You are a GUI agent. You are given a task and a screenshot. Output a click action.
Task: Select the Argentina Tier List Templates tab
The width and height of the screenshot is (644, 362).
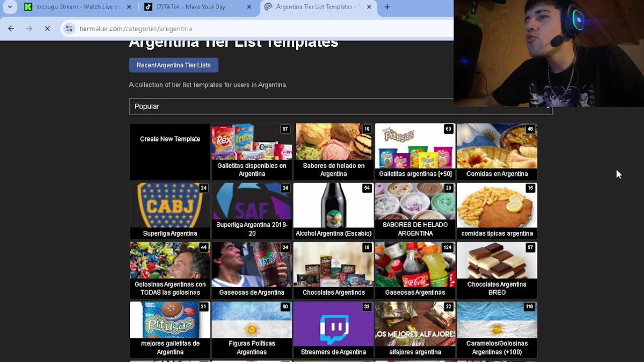(x=318, y=7)
